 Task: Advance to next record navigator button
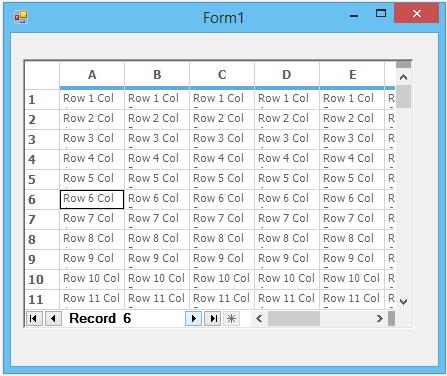point(193,319)
